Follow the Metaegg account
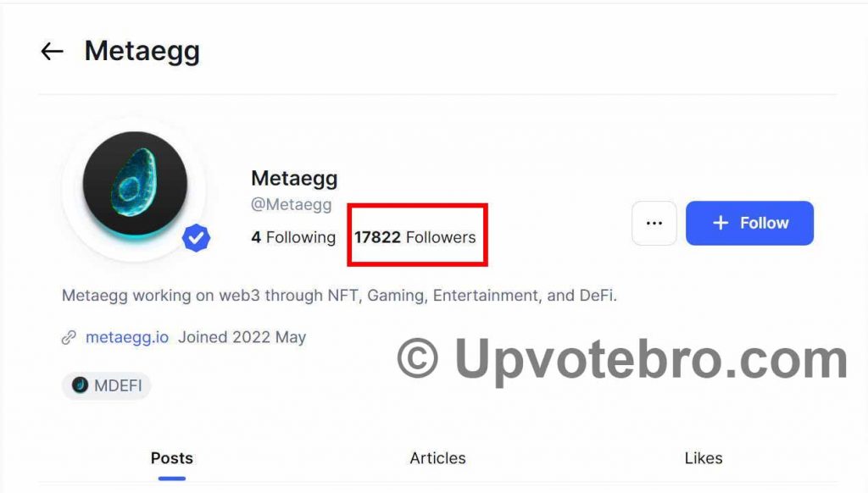This screenshot has width=868, height=493. click(749, 223)
